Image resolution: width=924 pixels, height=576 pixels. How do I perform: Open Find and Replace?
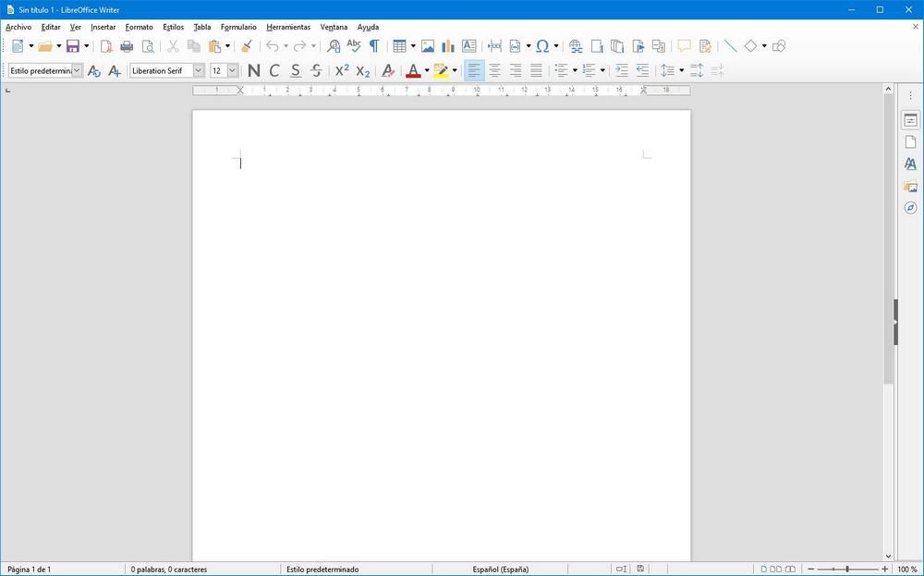(x=334, y=46)
